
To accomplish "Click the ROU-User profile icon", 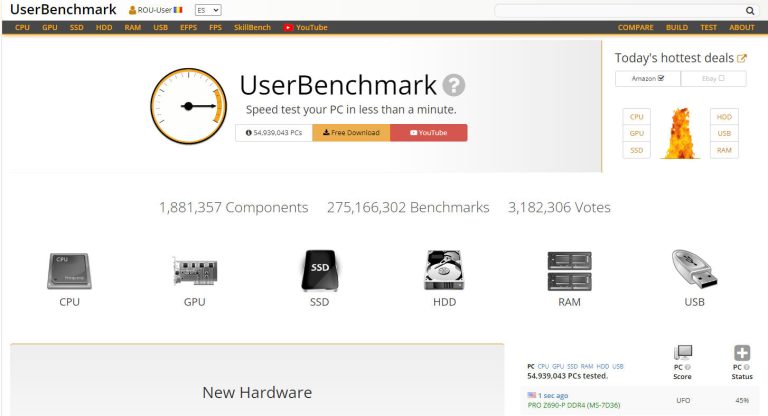I will click(132, 10).
